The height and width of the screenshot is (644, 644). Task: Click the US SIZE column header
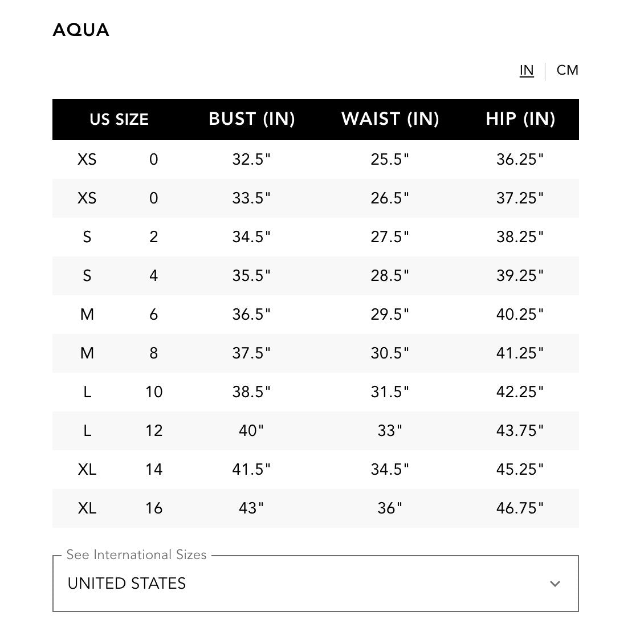pos(119,119)
